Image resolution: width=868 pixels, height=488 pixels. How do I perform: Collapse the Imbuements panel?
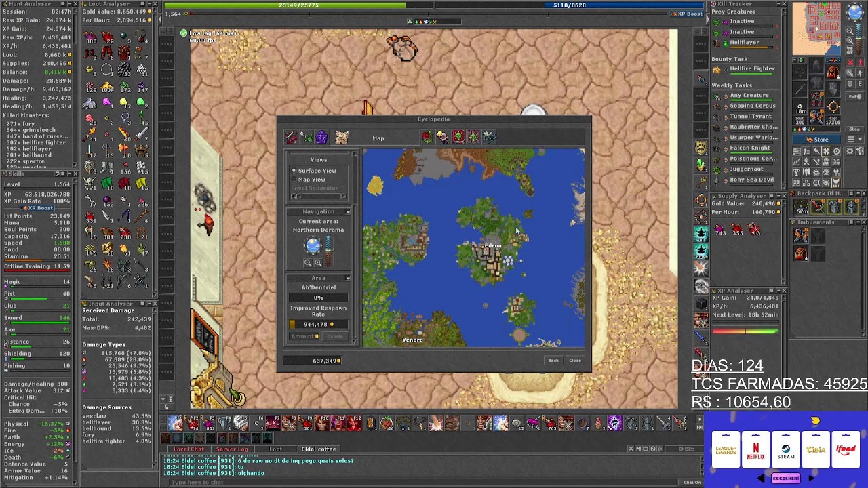click(x=857, y=222)
